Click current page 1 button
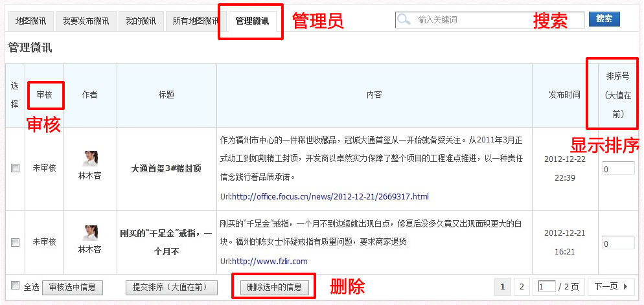644x305 pixels. coord(503,286)
